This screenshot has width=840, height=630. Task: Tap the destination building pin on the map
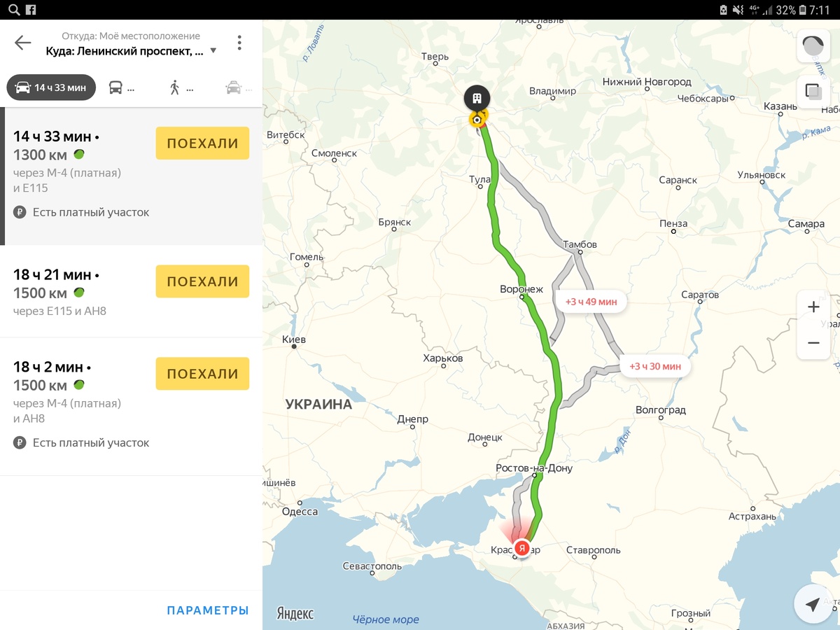coord(477,99)
